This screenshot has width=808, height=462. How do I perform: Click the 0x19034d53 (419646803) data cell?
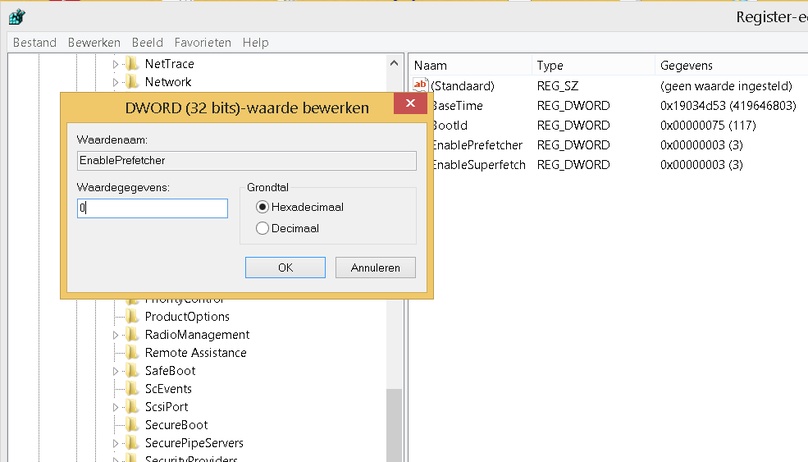728,106
